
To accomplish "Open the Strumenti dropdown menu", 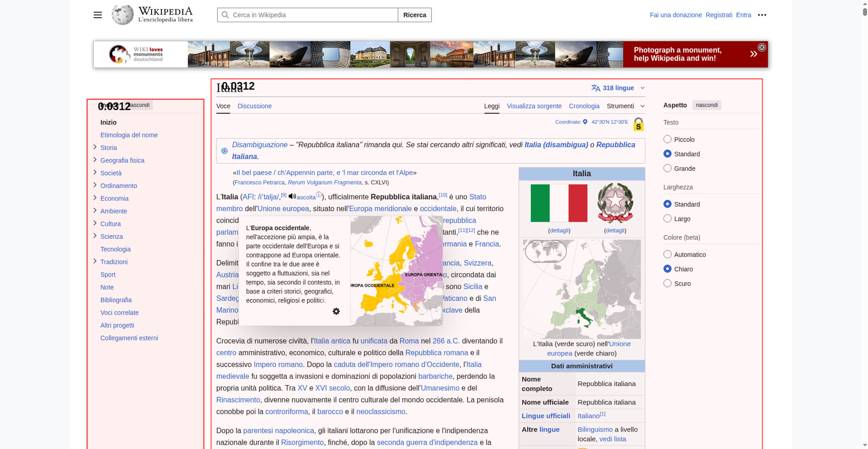I will [626, 106].
